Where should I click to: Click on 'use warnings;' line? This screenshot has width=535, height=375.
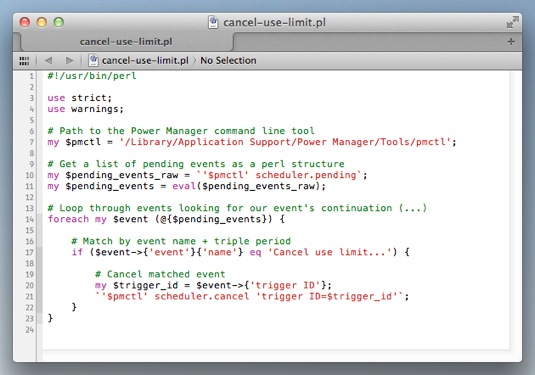85,109
